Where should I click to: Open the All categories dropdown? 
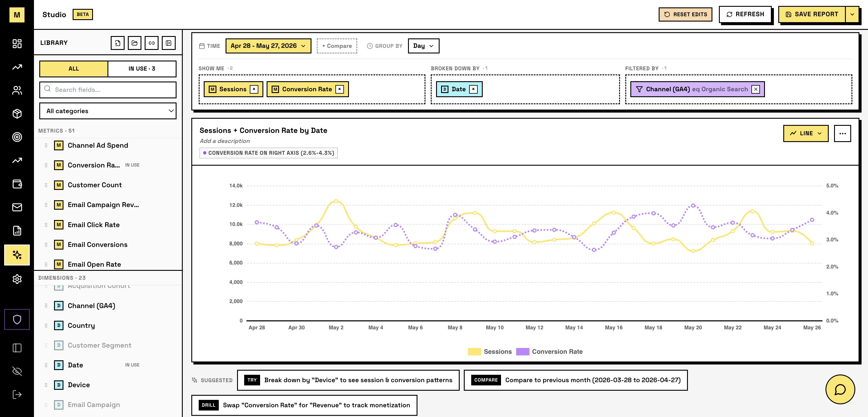[x=108, y=111]
